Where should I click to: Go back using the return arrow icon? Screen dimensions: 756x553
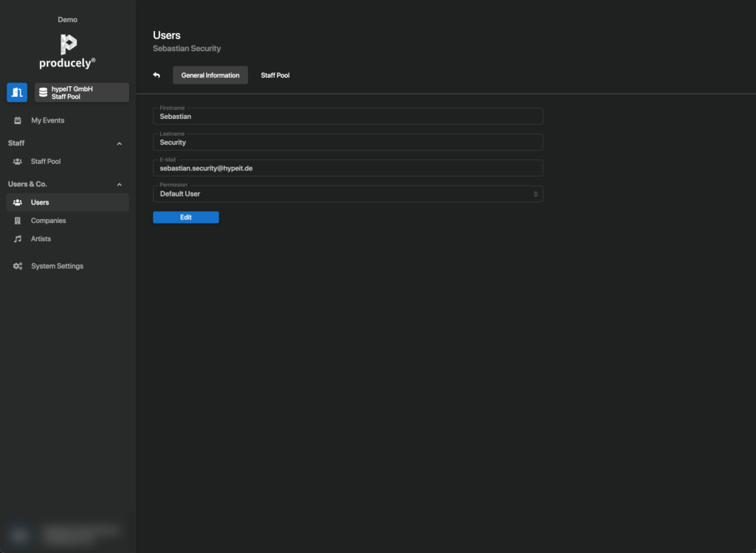click(x=157, y=75)
